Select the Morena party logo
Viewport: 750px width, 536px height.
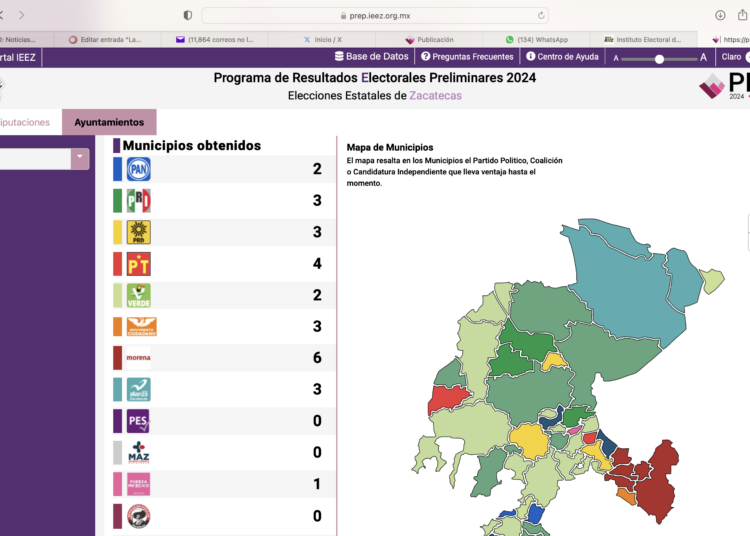point(138,358)
